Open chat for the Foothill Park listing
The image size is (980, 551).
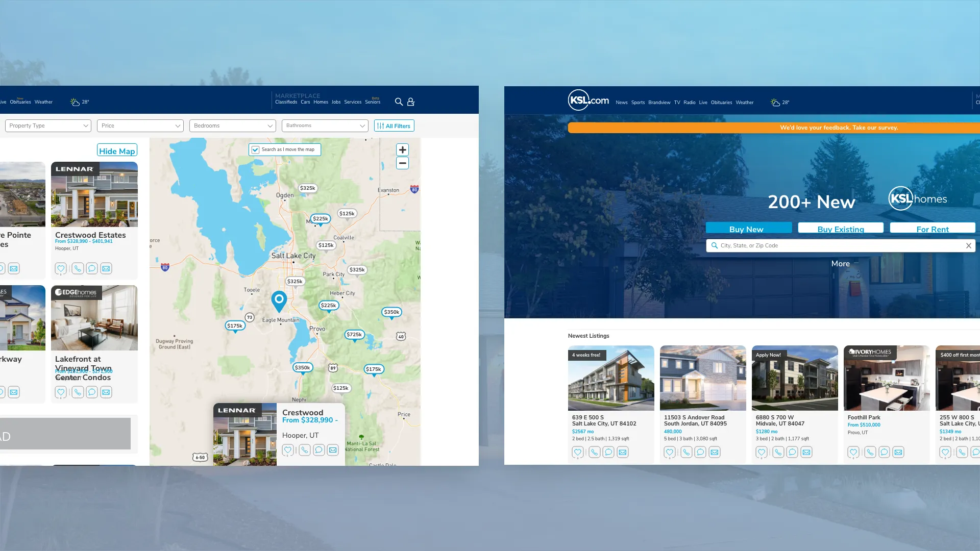point(884,452)
